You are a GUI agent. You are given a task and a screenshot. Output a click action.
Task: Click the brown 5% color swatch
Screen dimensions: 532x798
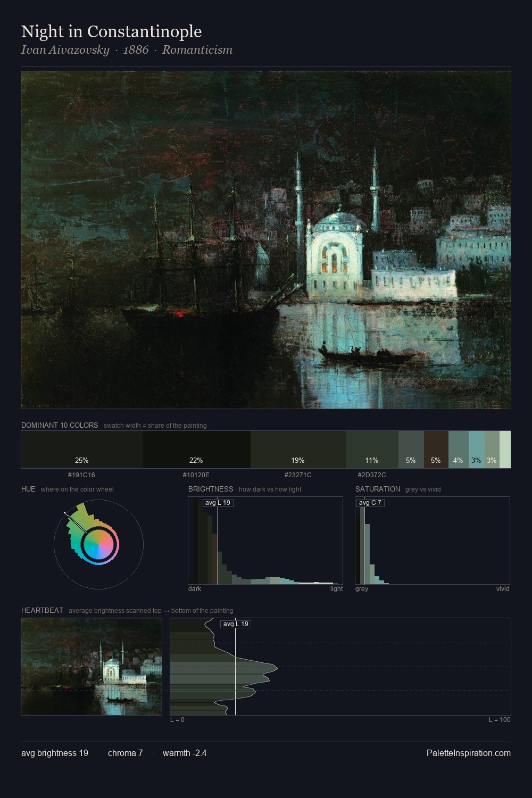coord(436,450)
